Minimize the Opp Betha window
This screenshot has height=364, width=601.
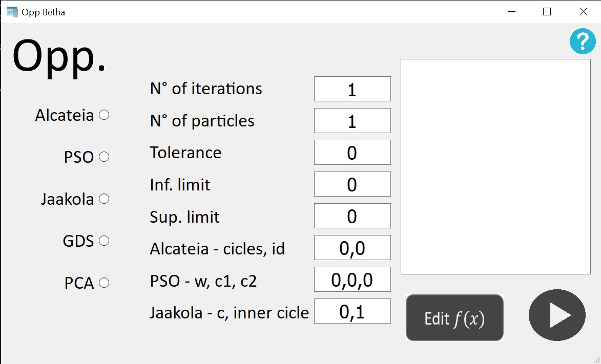tap(511, 11)
